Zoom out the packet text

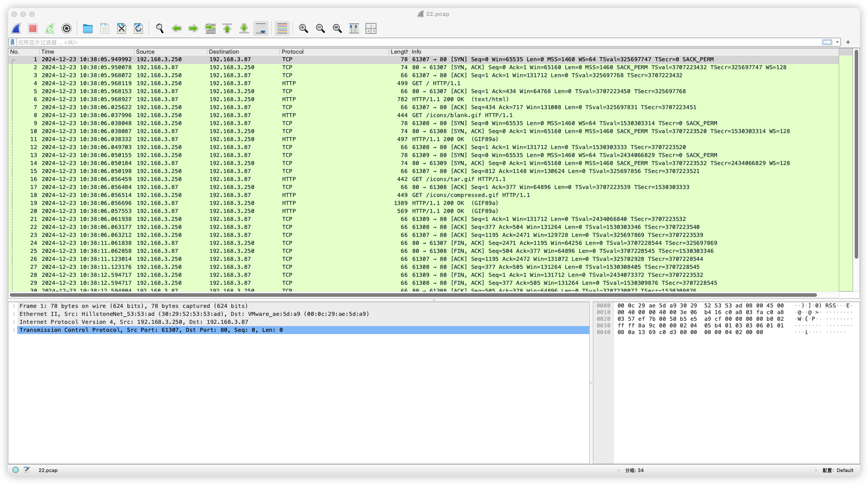tap(320, 28)
